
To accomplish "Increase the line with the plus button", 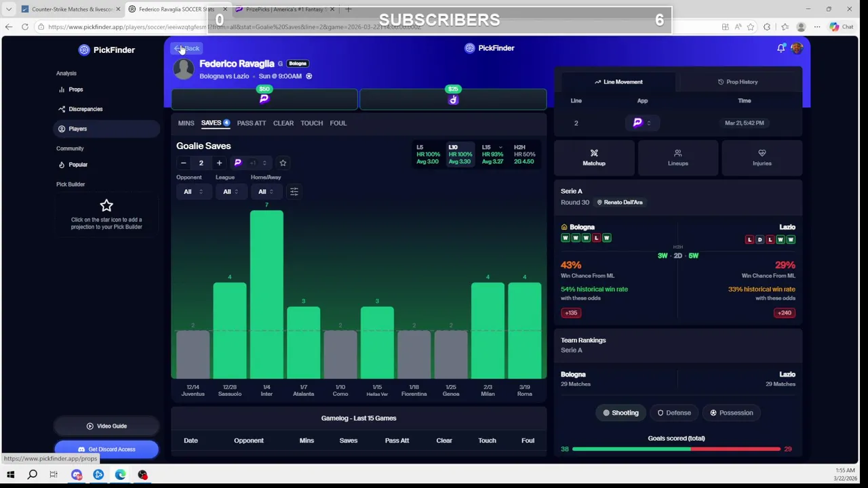I will [219, 163].
